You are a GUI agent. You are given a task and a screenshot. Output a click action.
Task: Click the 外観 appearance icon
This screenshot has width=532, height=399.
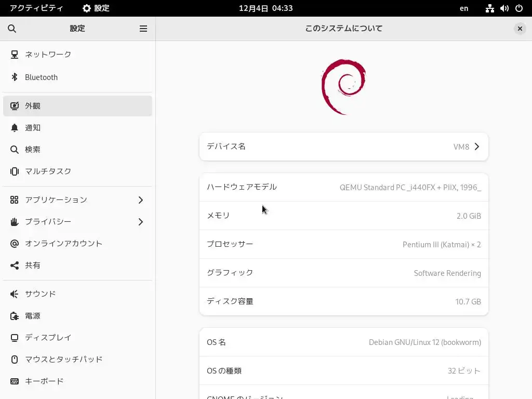coord(14,106)
